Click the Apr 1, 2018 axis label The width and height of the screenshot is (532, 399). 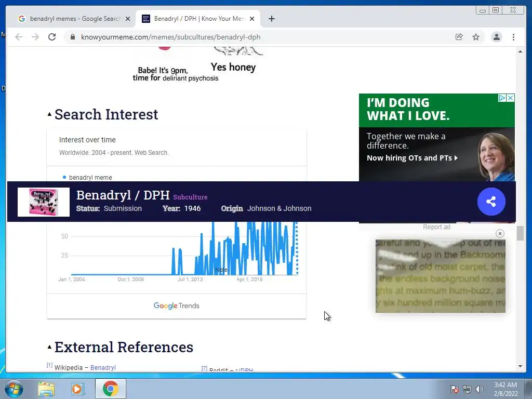pos(249,279)
